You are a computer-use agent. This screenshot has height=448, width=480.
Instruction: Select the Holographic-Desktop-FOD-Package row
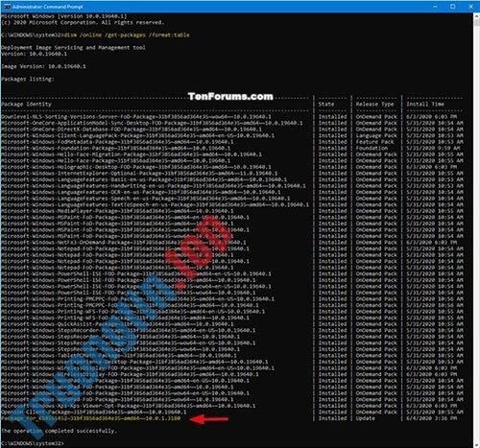[232, 167]
